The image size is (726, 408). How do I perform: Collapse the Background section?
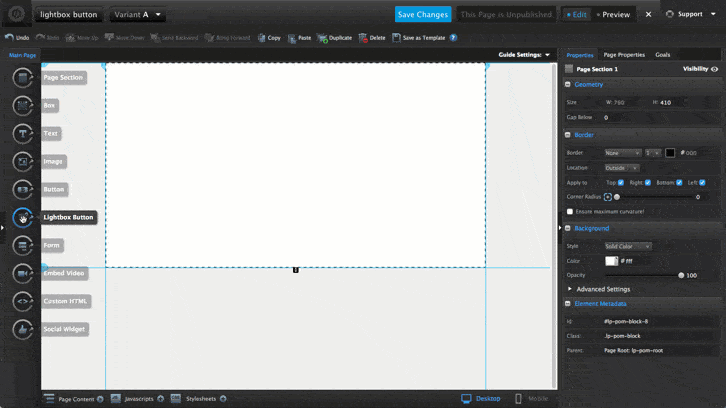568,228
